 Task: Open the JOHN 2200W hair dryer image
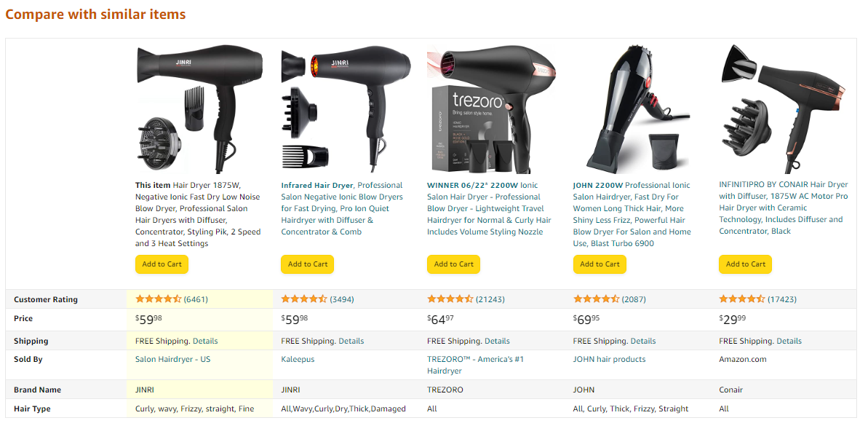pyautogui.click(x=637, y=109)
